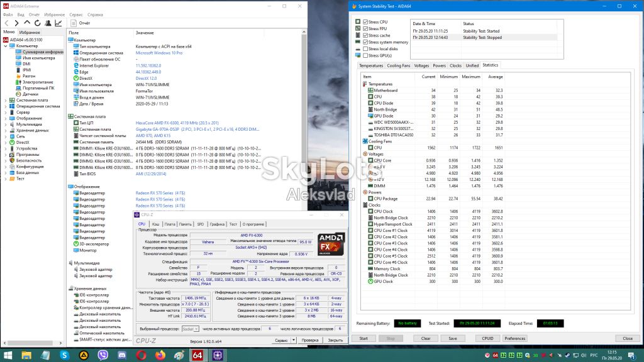Click the Microsoft Windows 10 Pro link
Viewport: 644px width, 362px height.
(159, 53)
